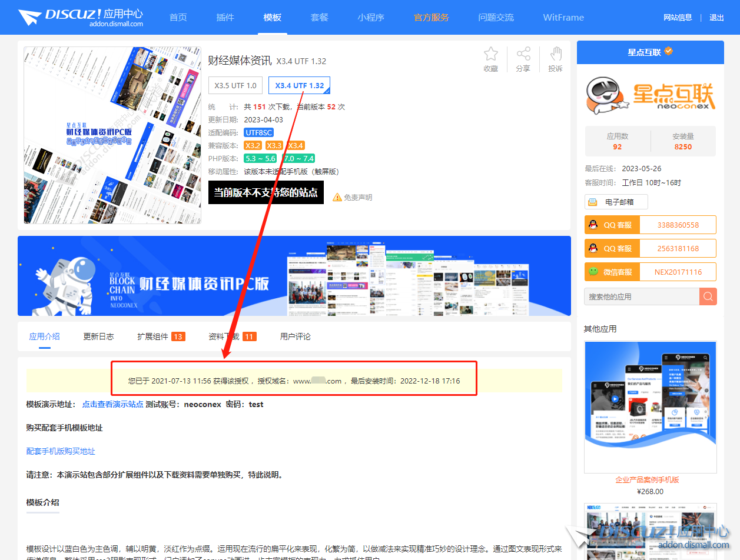Click the X3.2 compatibility tag
The image size is (740, 560).
point(253,145)
